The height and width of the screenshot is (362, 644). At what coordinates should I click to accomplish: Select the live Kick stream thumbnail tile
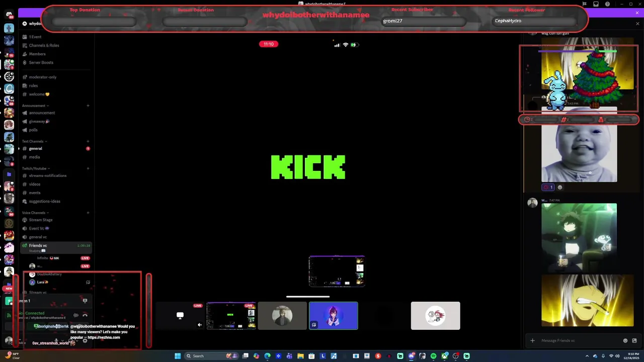pos(231,316)
